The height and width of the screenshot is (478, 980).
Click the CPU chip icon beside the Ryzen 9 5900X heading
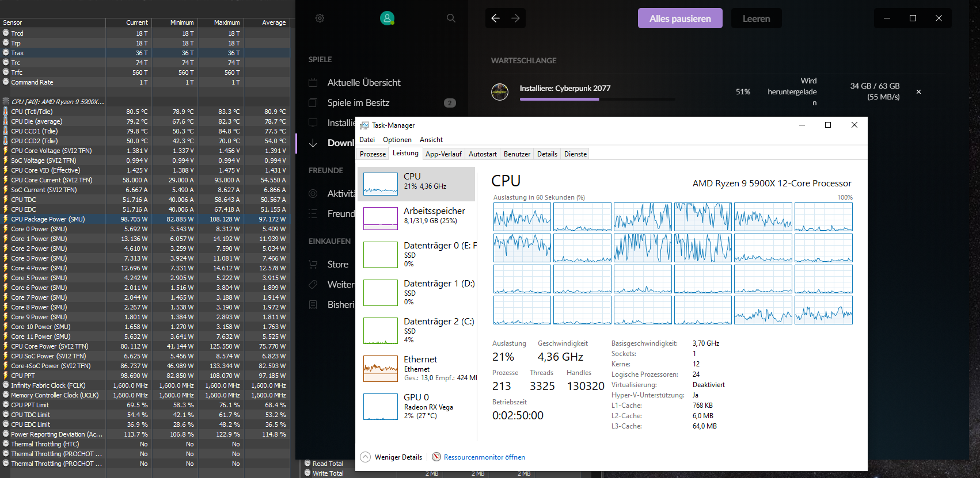pyautogui.click(x=6, y=102)
